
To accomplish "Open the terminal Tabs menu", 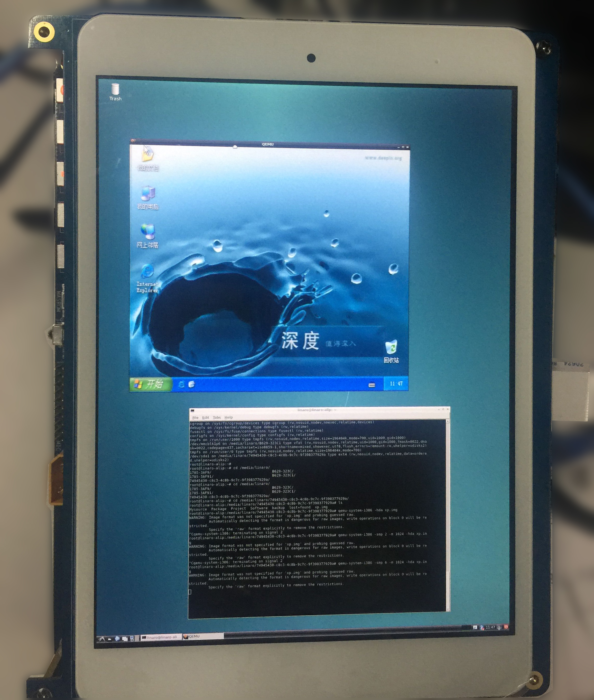I will point(217,417).
